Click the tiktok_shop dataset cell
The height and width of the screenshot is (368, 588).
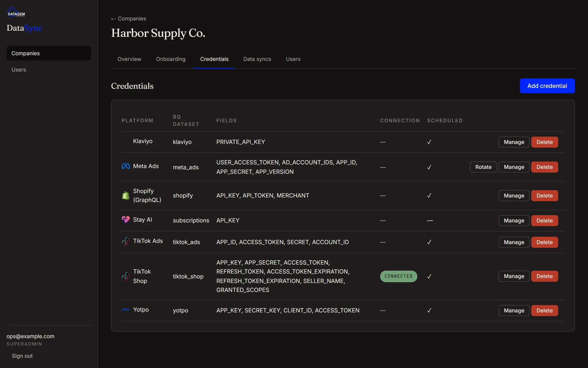pos(188,277)
